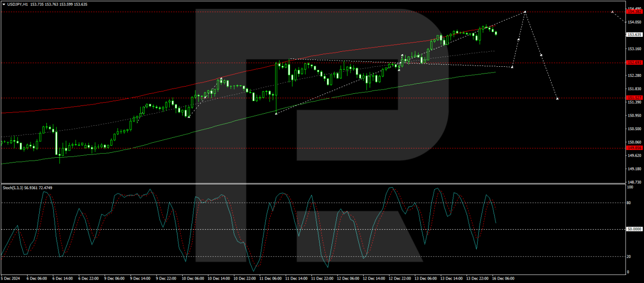
Task: Click the 80 level on stochastic scale
Action: tap(629, 203)
